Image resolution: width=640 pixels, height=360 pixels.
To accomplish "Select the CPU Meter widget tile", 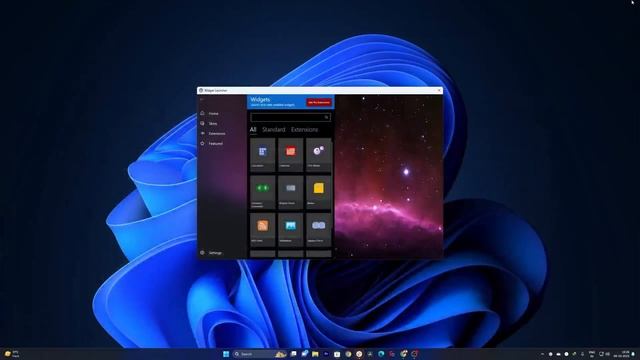I will tap(318, 154).
